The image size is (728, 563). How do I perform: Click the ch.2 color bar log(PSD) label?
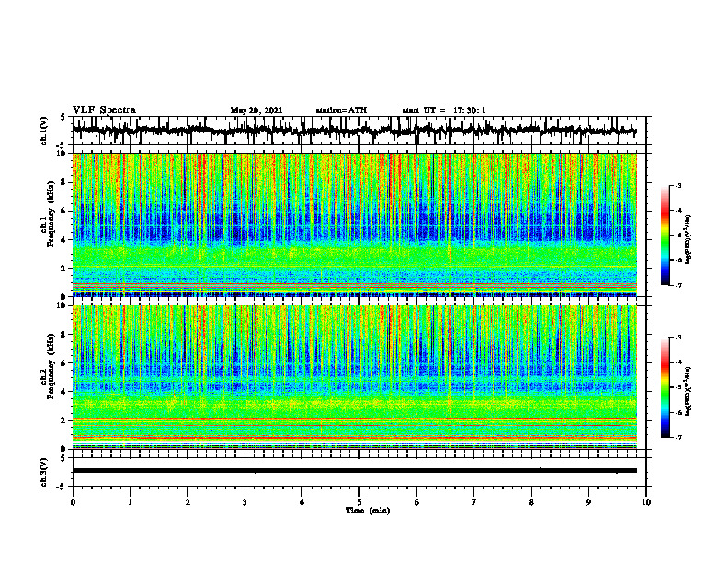[688, 391]
